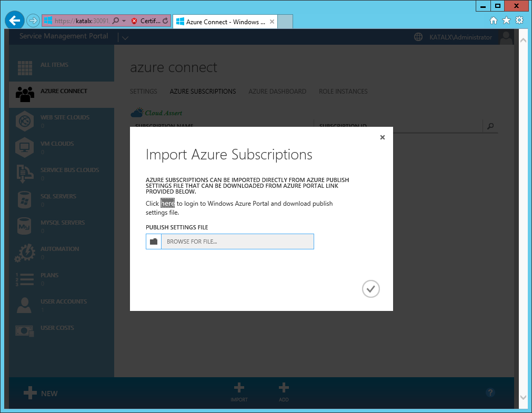This screenshot has width=532, height=413.
Task: Confirm import with the checkmark button
Action: click(371, 289)
